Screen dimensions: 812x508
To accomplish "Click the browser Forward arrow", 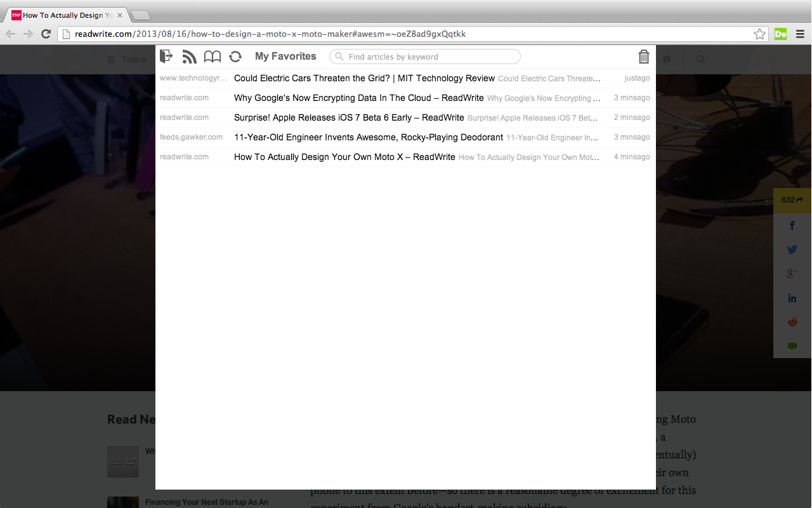I will click(28, 34).
